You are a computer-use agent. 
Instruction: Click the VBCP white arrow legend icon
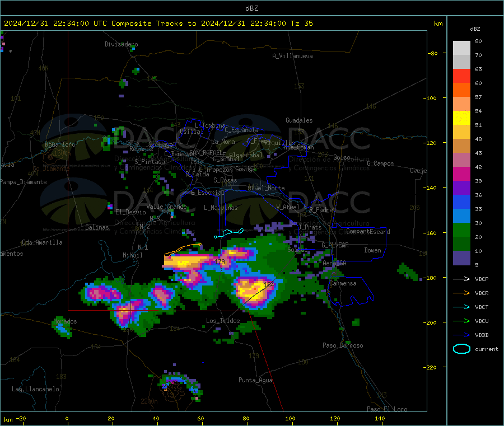coord(461,279)
